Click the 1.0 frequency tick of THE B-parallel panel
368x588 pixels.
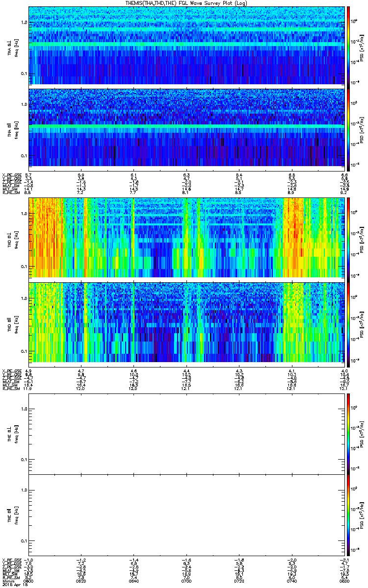pos(24,490)
